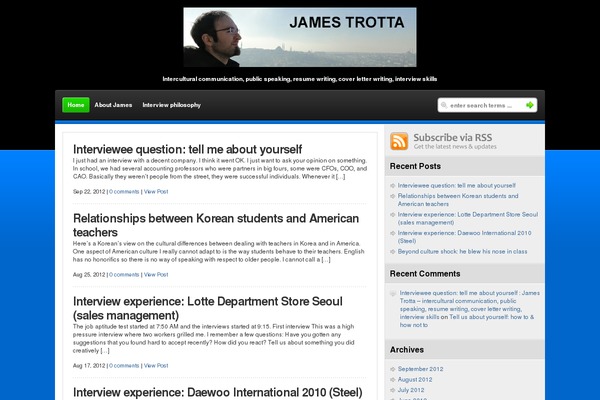Image resolution: width=600 pixels, height=400 pixels.
Task: Click the green search arrow button
Action: (x=530, y=105)
